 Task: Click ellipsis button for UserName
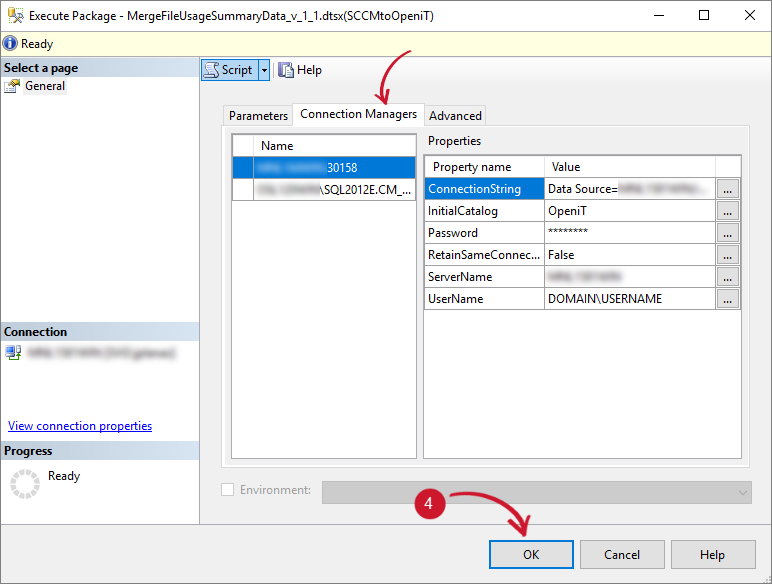point(728,299)
